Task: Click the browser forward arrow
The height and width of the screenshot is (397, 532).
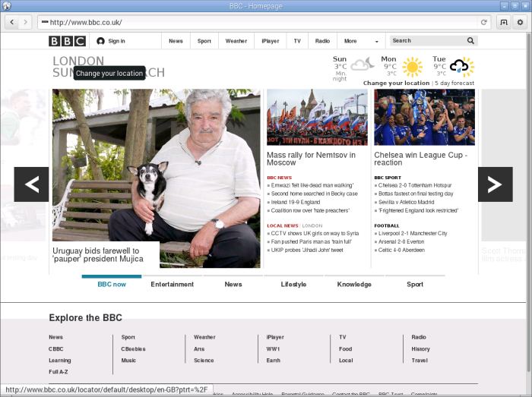Action: pos(25,22)
